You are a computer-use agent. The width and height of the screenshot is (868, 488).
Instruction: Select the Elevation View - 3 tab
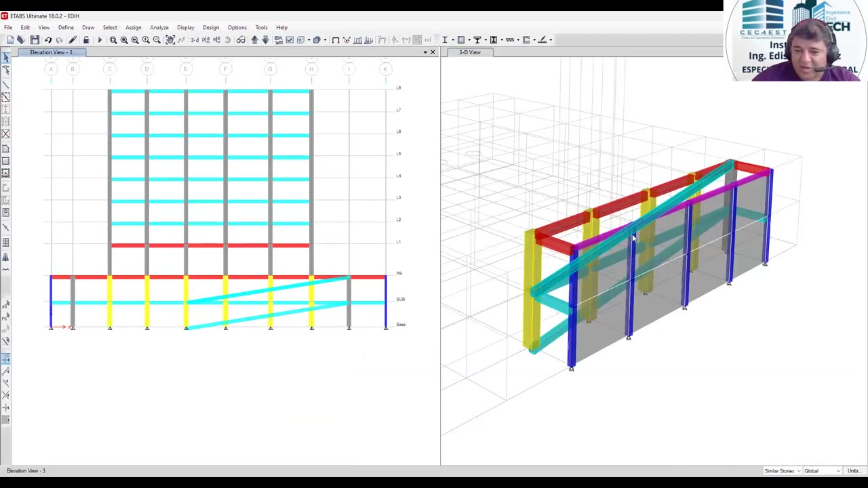pos(51,52)
